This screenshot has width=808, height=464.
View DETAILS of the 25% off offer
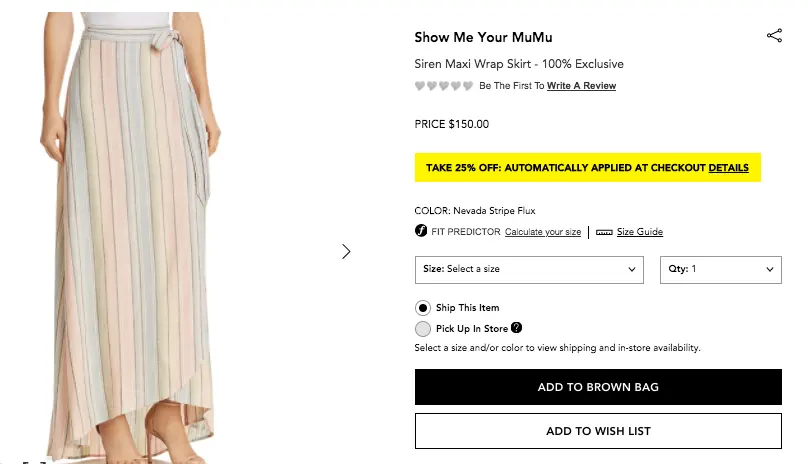click(728, 168)
